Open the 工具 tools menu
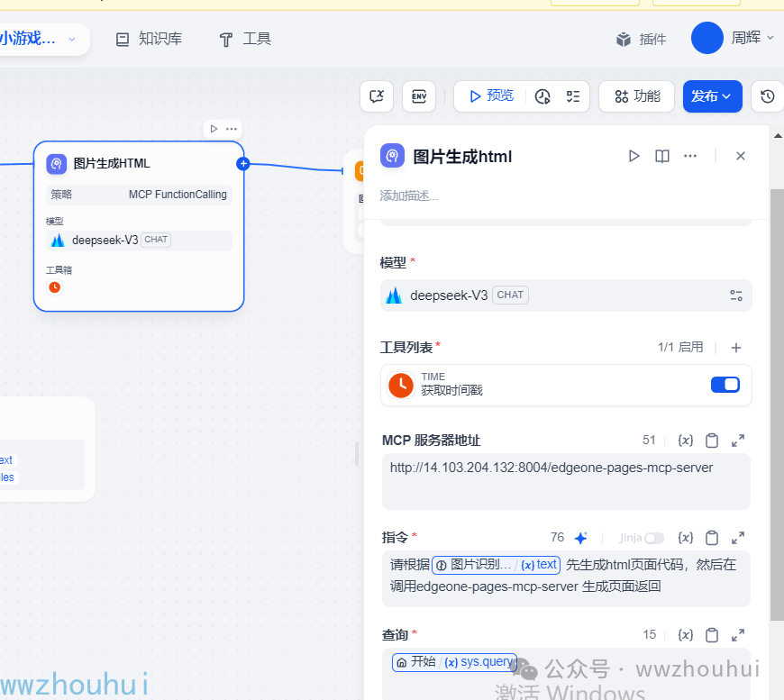This screenshot has width=784, height=700. [x=245, y=39]
